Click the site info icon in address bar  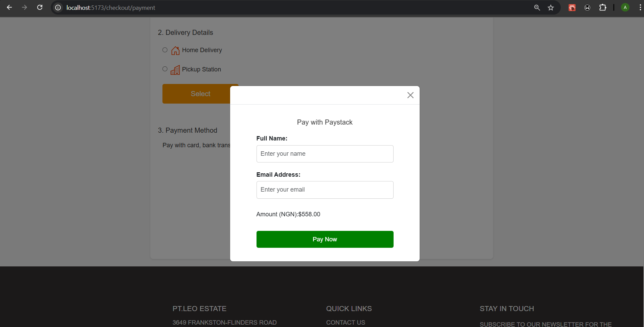coord(58,7)
